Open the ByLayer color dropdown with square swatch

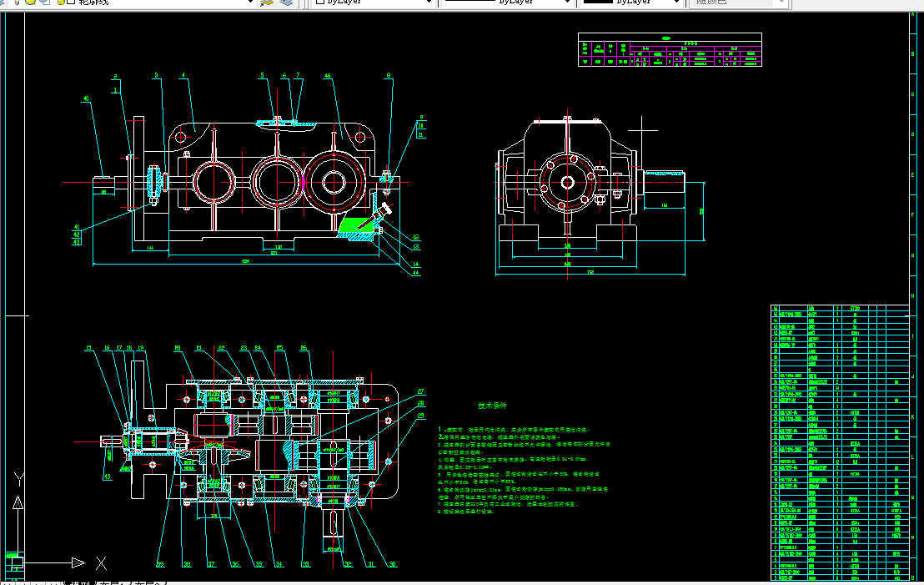pyautogui.click(x=374, y=3)
